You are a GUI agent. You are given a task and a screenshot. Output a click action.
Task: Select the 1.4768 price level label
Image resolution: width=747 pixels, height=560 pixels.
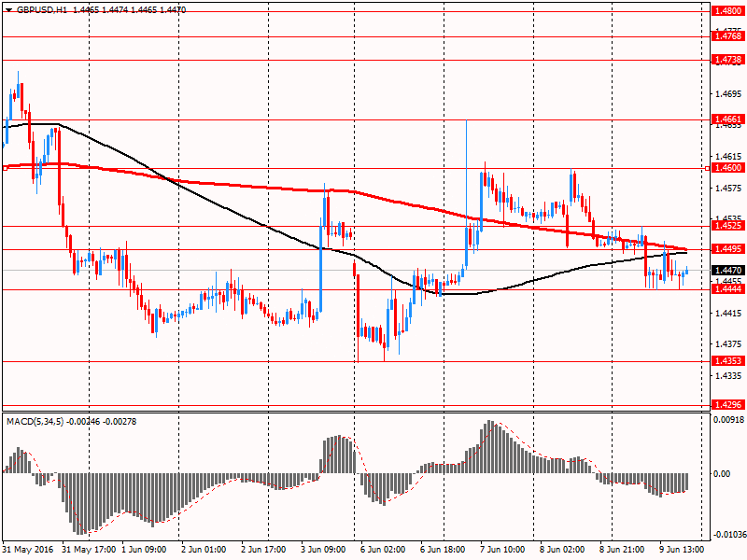728,36
